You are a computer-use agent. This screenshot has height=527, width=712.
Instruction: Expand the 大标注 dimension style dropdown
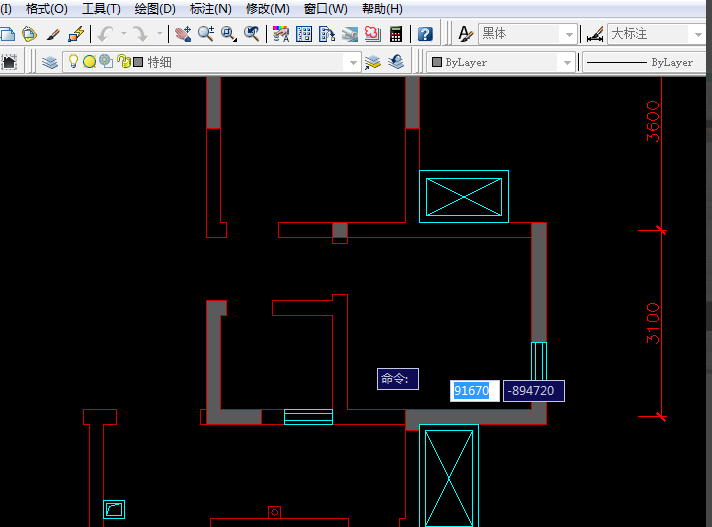698,34
